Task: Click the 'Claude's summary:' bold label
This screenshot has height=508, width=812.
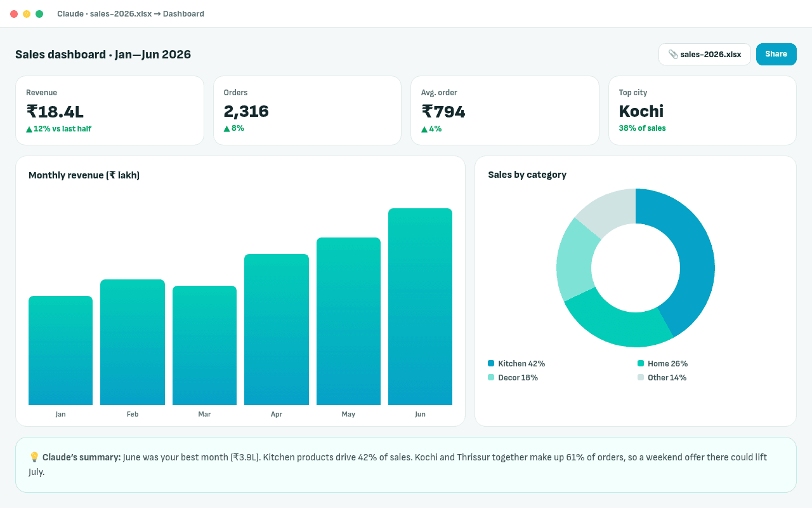Action: [81, 457]
